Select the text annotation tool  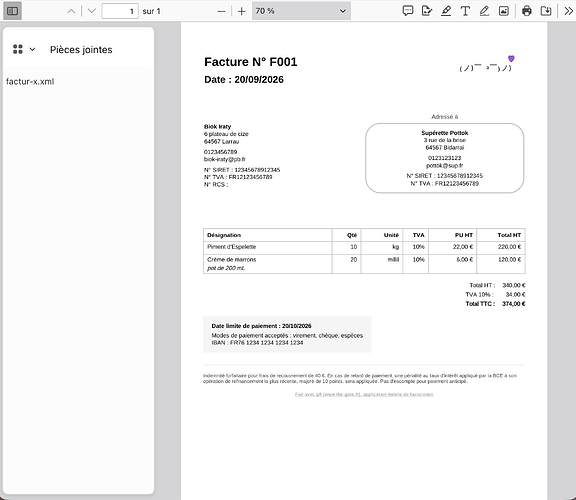[x=465, y=11]
